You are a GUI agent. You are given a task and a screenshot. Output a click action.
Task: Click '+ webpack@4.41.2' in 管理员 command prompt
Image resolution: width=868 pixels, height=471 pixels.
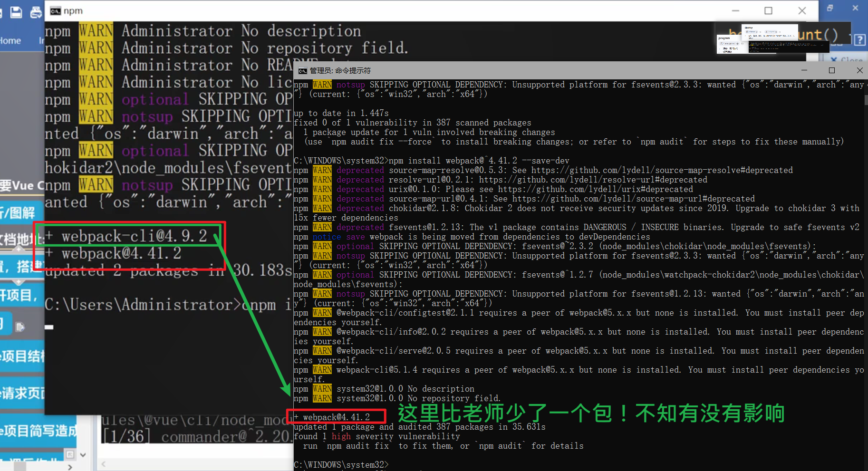[x=332, y=417]
